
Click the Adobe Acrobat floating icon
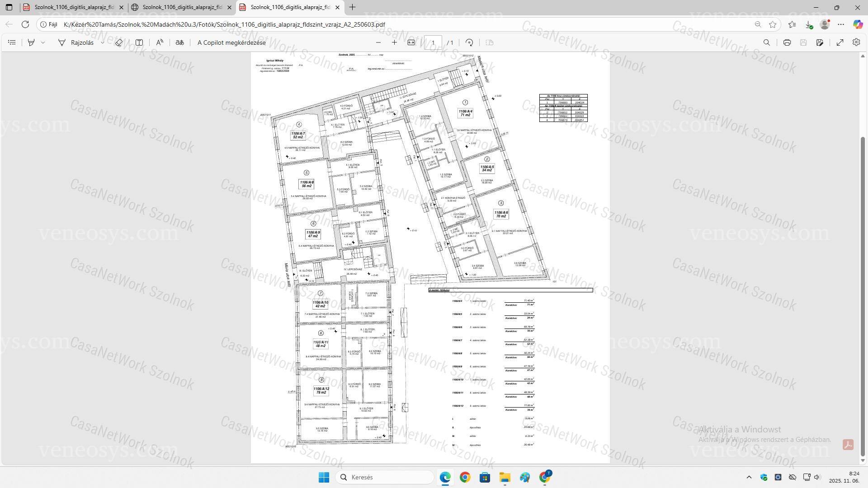coord(848,445)
